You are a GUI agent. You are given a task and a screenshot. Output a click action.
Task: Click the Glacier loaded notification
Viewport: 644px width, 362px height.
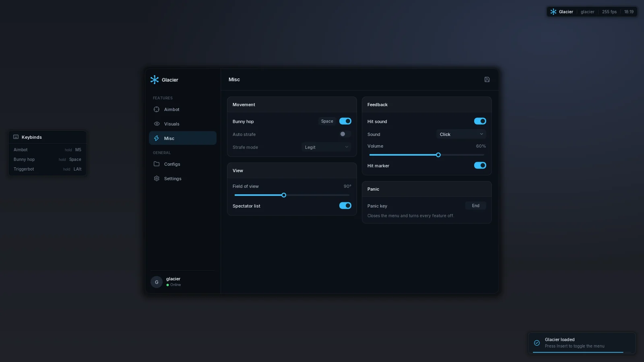(582, 343)
